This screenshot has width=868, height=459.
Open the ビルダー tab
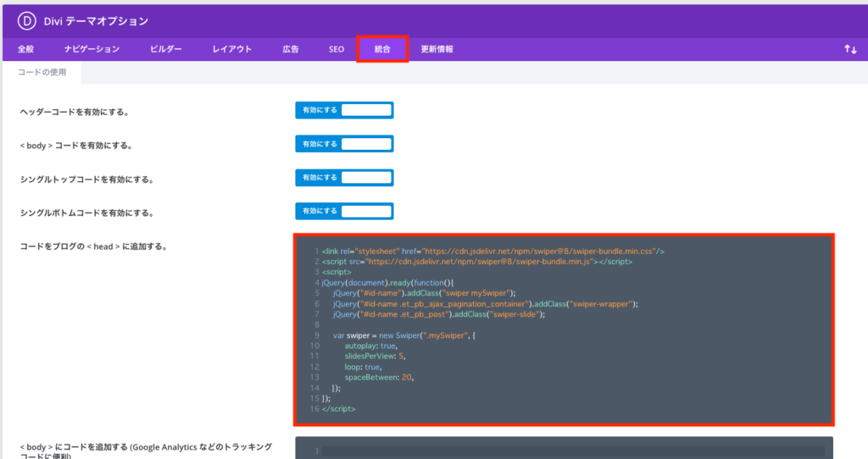(x=165, y=50)
